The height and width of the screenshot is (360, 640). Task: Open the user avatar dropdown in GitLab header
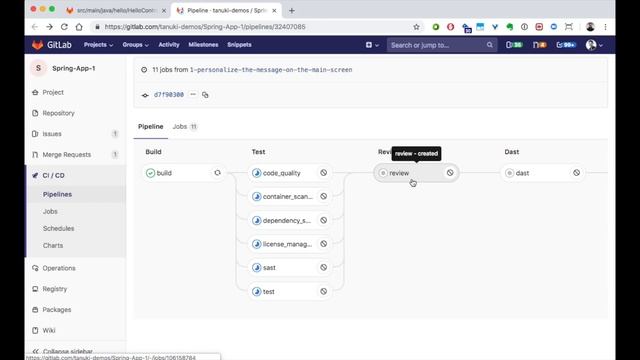[x=594, y=45]
